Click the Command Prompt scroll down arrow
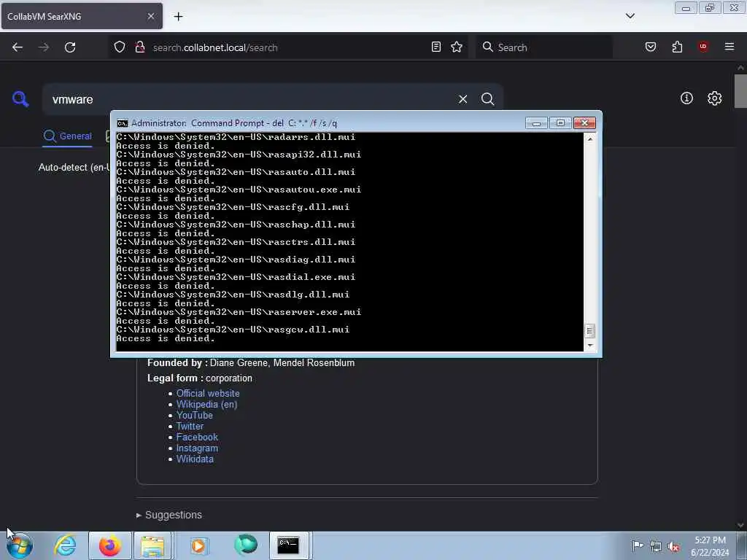The height and width of the screenshot is (560, 747). [x=589, y=346]
